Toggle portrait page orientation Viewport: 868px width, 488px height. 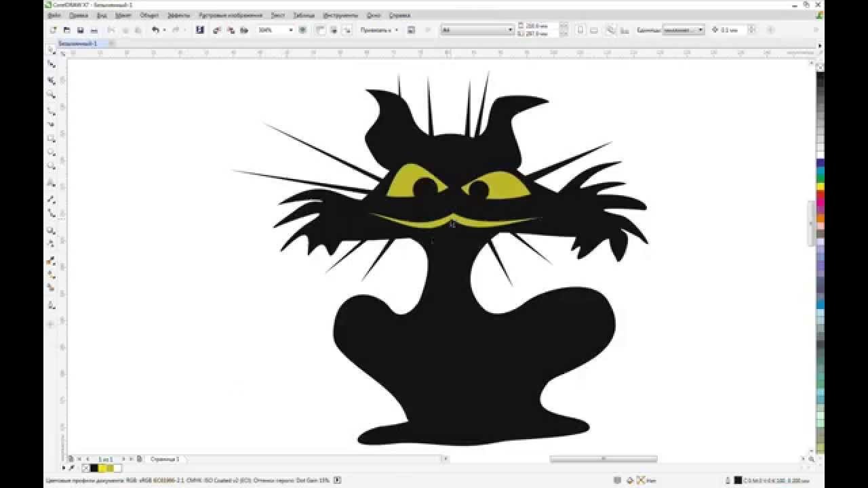point(580,30)
